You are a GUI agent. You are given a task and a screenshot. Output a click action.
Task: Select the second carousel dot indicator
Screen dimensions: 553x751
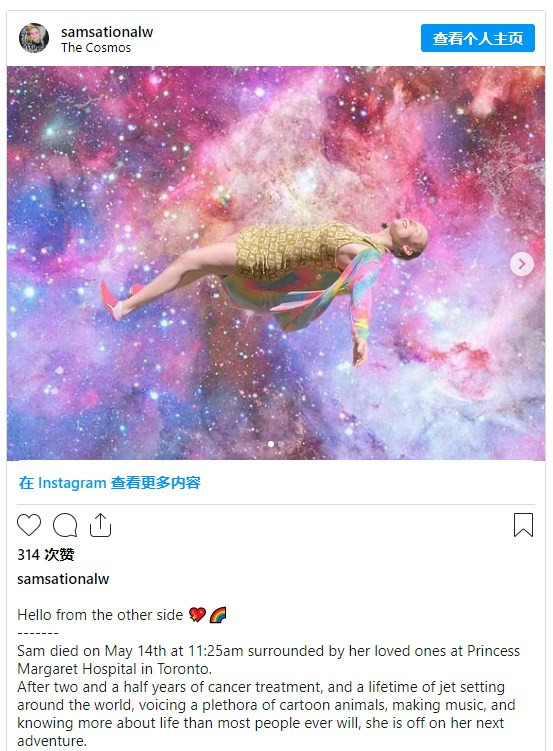[281, 444]
